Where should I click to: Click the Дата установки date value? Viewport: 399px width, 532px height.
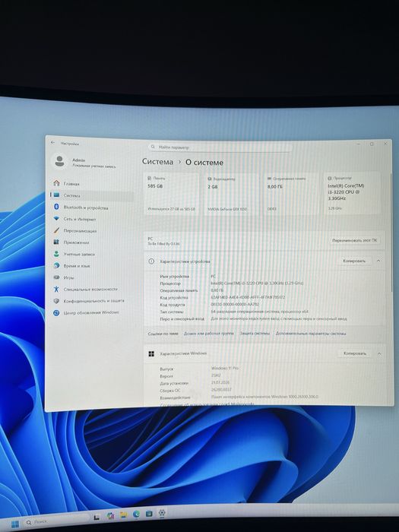pyautogui.click(x=220, y=383)
